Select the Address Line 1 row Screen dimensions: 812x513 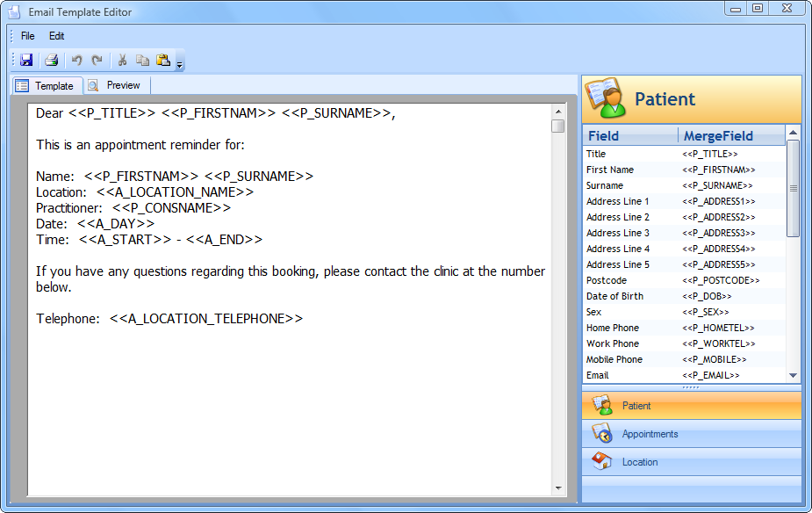click(x=684, y=201)
